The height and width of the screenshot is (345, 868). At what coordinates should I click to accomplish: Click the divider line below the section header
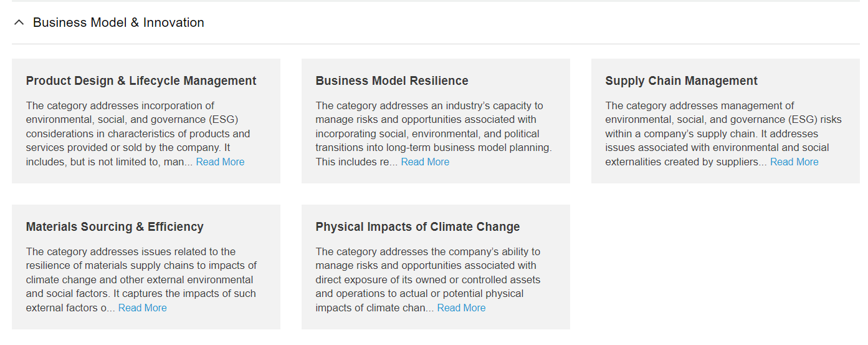pos(435,44)
